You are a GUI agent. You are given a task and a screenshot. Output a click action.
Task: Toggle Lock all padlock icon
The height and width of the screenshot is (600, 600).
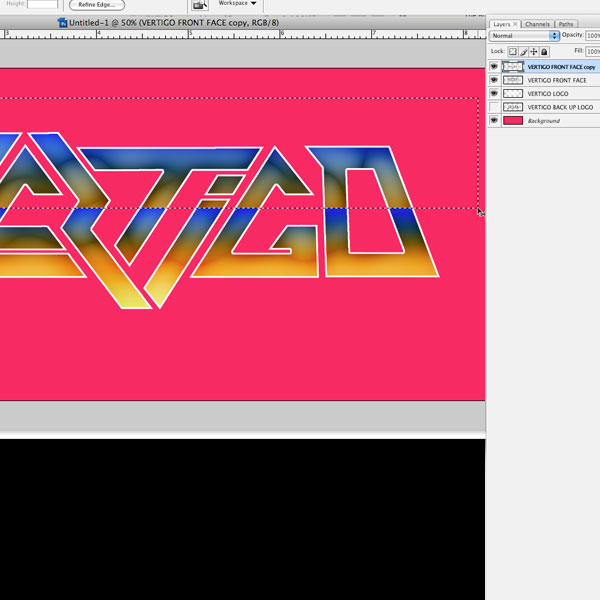(x=544, y=51)
